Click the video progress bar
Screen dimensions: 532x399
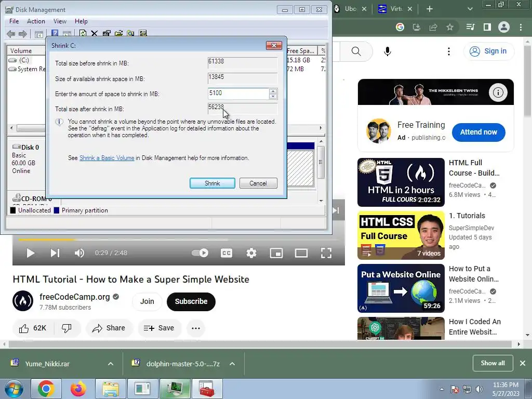pyautogui.click(x=179, y=240)
